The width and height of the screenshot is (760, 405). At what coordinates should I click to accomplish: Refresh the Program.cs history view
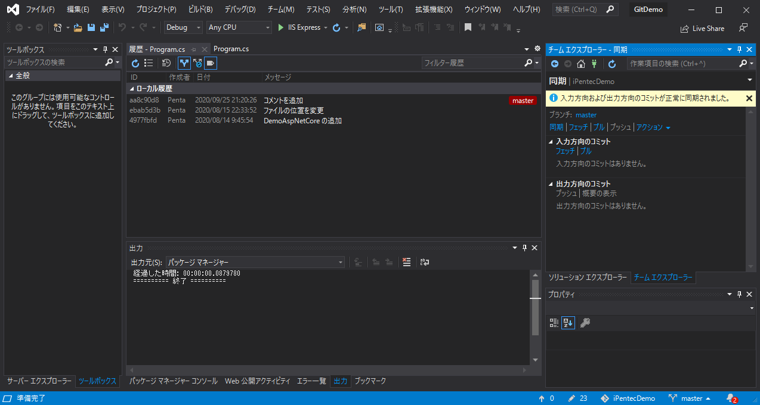pos(135,63)
